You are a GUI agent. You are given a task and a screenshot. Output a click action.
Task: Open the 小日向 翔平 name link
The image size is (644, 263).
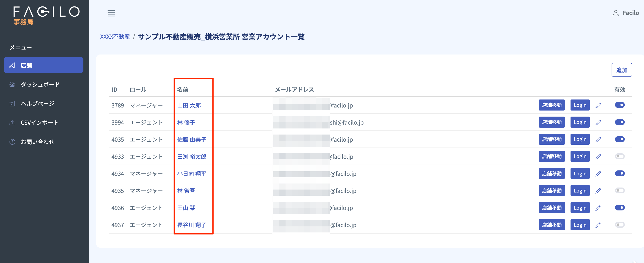tap(192, 174)
